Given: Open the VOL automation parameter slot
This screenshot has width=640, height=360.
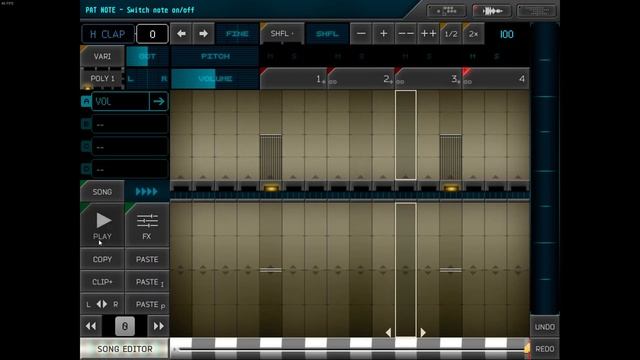Looking at the screenshot, I should (x=120, y=101).
